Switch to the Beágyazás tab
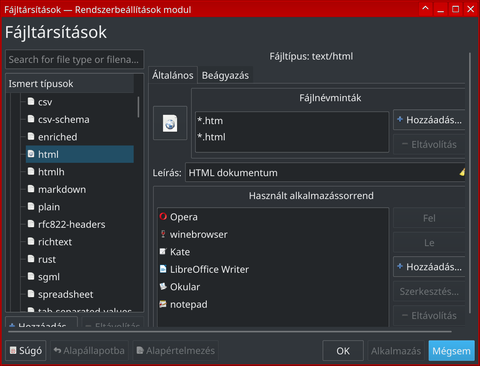 pyautogui.click(x=225, y=75)
